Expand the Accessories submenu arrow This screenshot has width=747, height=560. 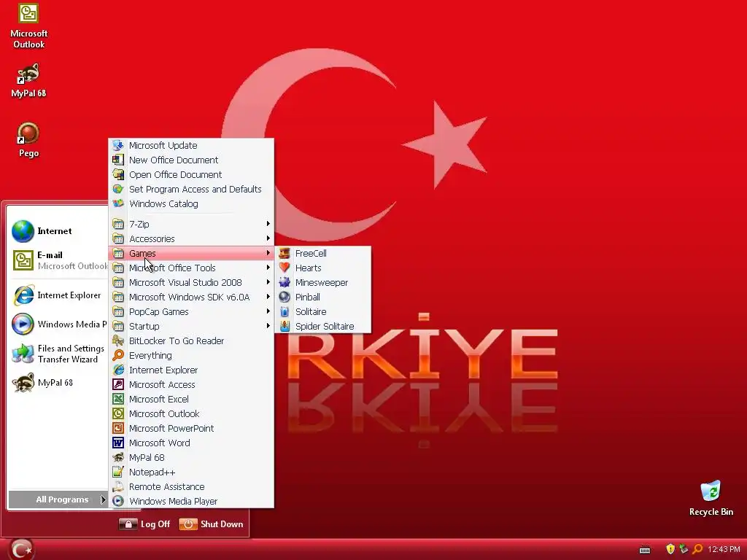268,238
